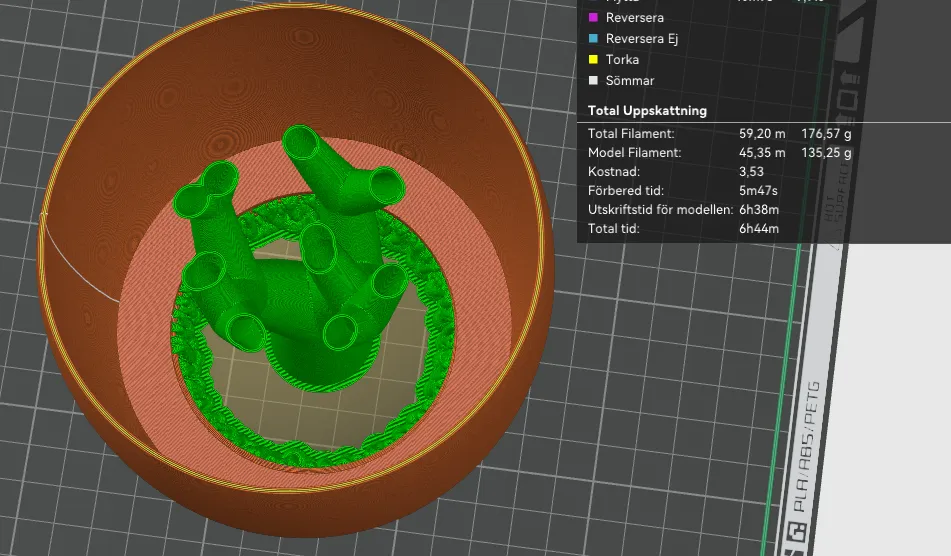Click the Model Filament: label
The width and height of the screenshot is (951, 556).
pos(634,153)
